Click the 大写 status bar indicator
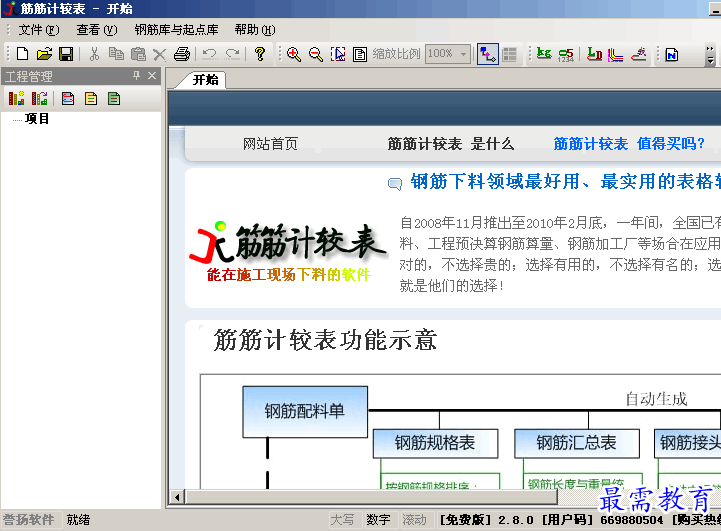This screenshot has height=531, width=721. pos(342,520)
